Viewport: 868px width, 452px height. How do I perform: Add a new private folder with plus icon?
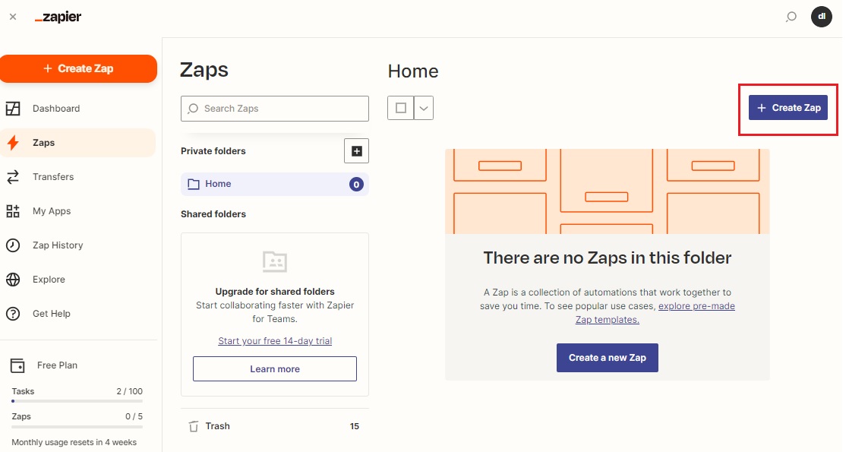point(356,151)
